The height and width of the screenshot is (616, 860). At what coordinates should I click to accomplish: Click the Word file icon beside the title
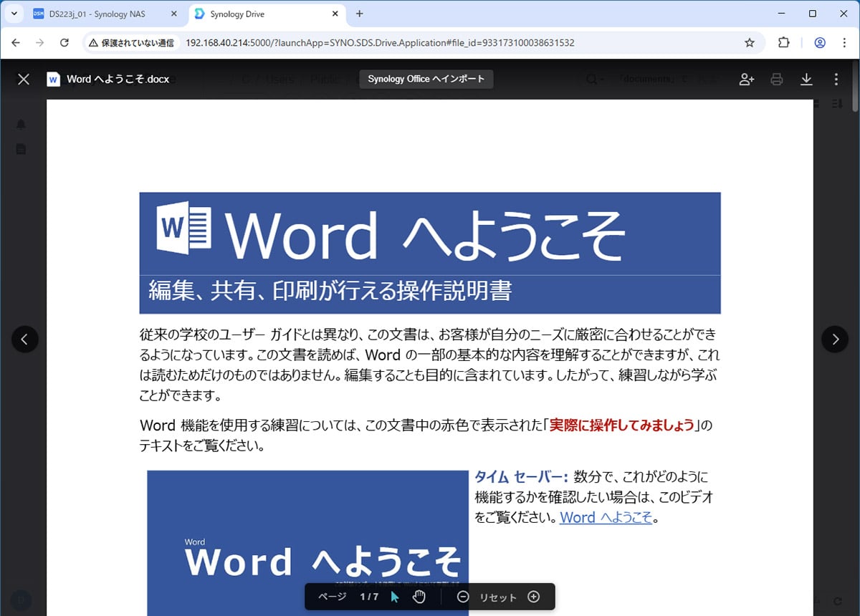53,79
